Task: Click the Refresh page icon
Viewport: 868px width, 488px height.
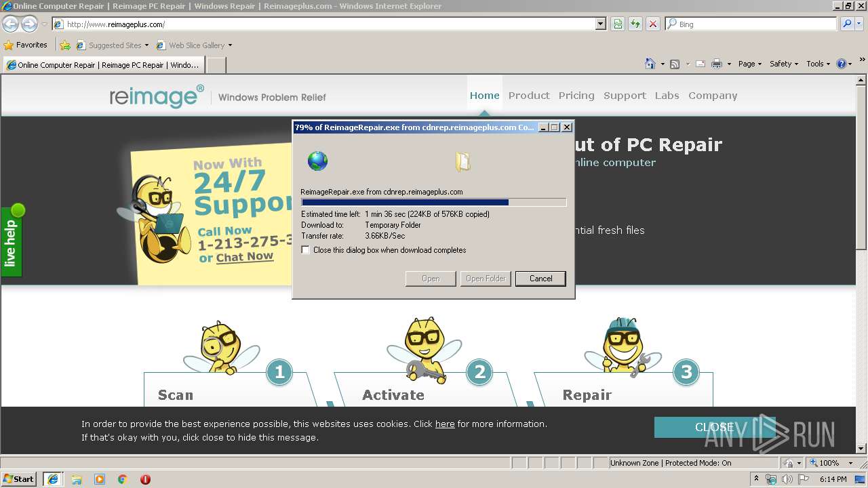Action: click(x=635, y=24)
